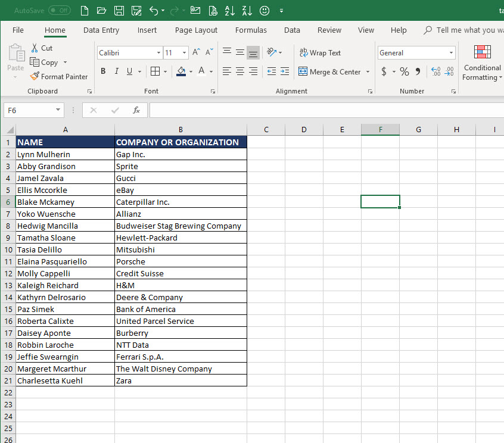This screenshot has width=504, height=443.
Task: Open Font dialog launcher
Action: point(213,92)
